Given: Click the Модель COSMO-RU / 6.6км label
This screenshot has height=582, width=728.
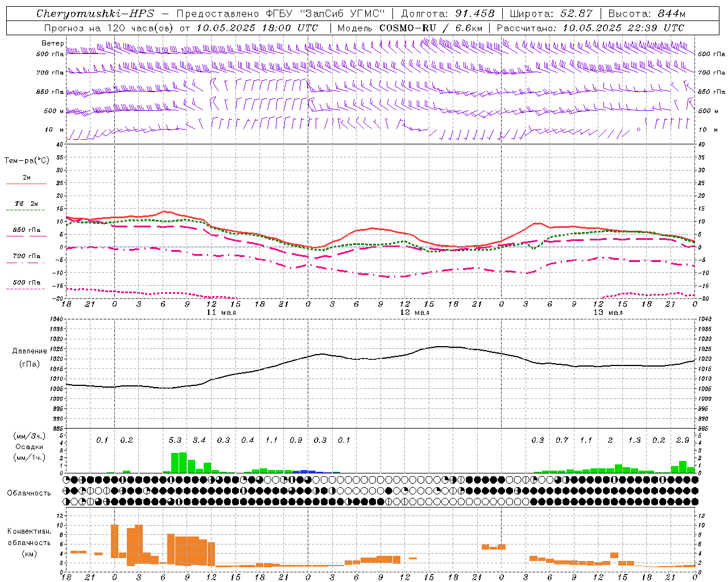Looking at the screenshot, I should coord(410,28).
